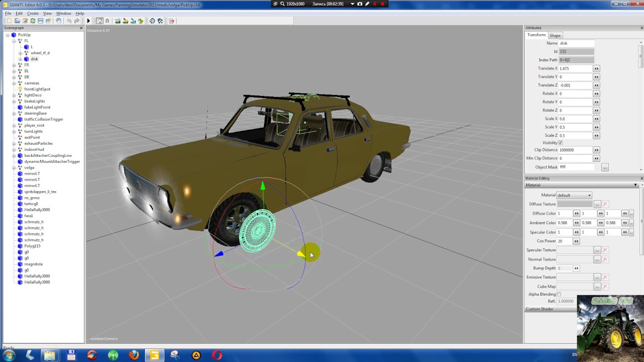Expand the wheel_rf_d node
The width and height of the screenshot is (644, 362).
[x=20, y=53]
